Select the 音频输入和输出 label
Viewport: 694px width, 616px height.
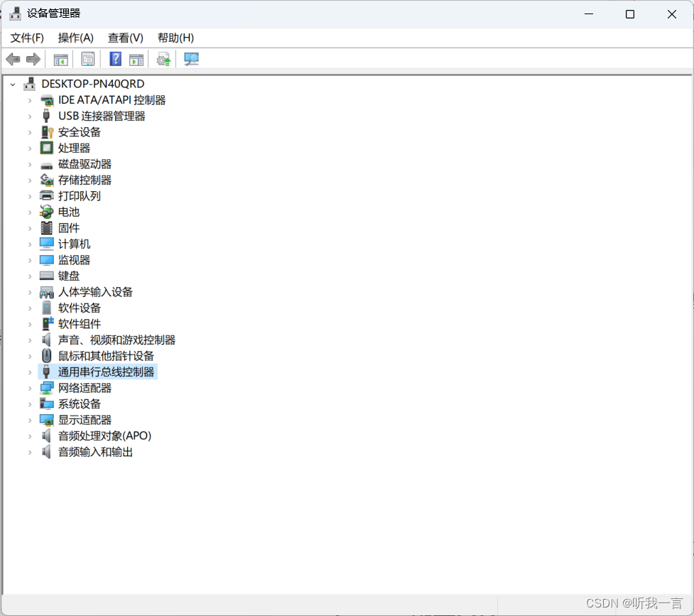click(x=96, y=452)
